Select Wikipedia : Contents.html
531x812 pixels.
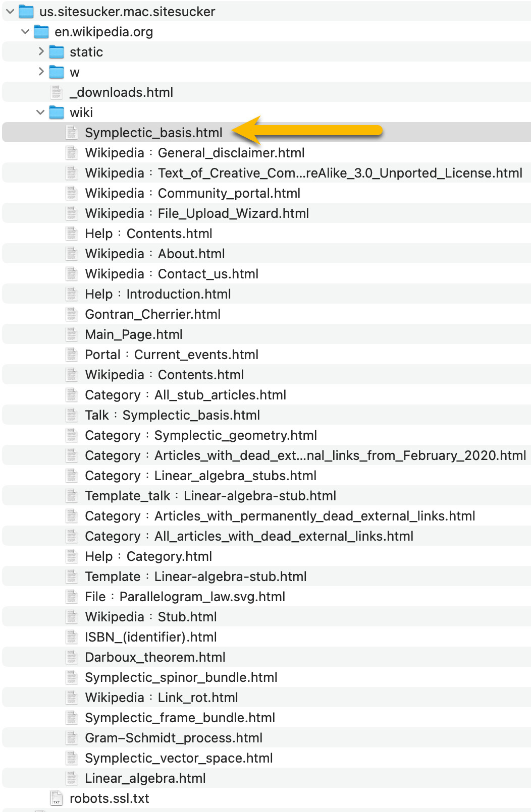coord(164,375)
